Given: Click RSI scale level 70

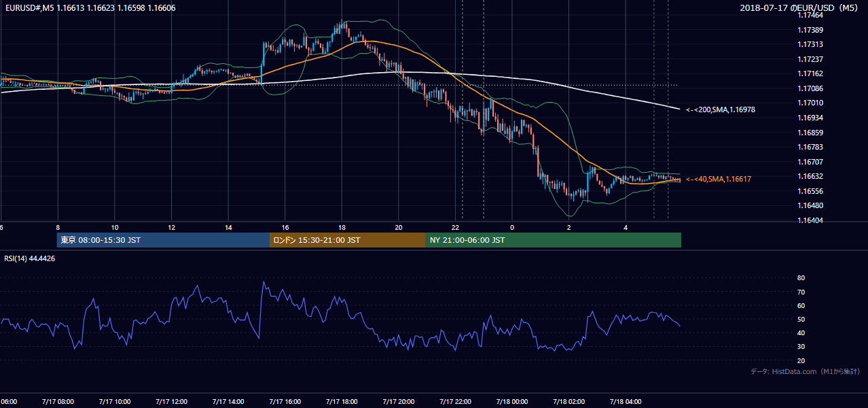Looking at the screenshot, I should [801, 292].
